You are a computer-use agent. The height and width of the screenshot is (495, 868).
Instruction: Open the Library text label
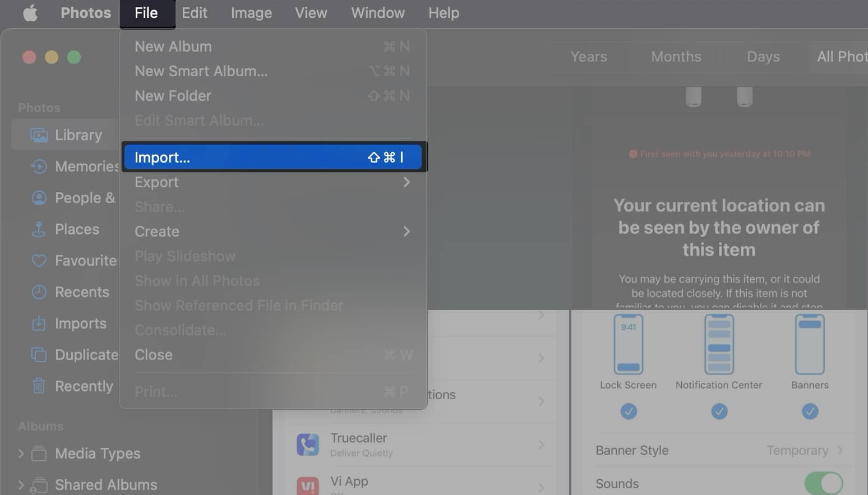pos(79,135)
